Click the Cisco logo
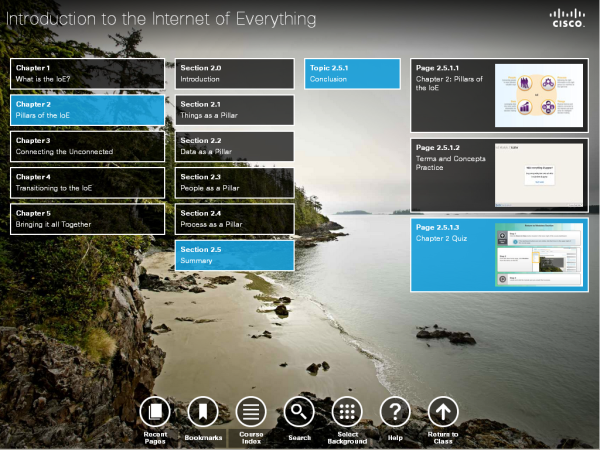 click(568, 18)
